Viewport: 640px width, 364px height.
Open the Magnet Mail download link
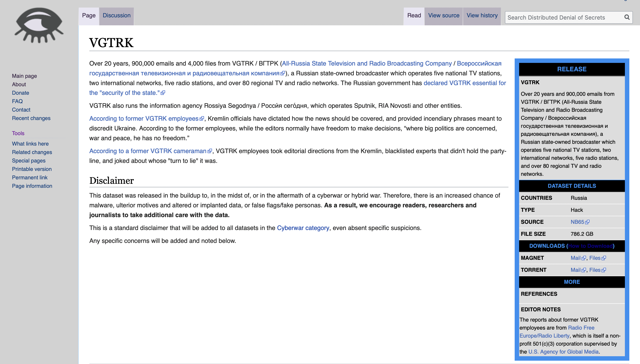coord(576,258)
